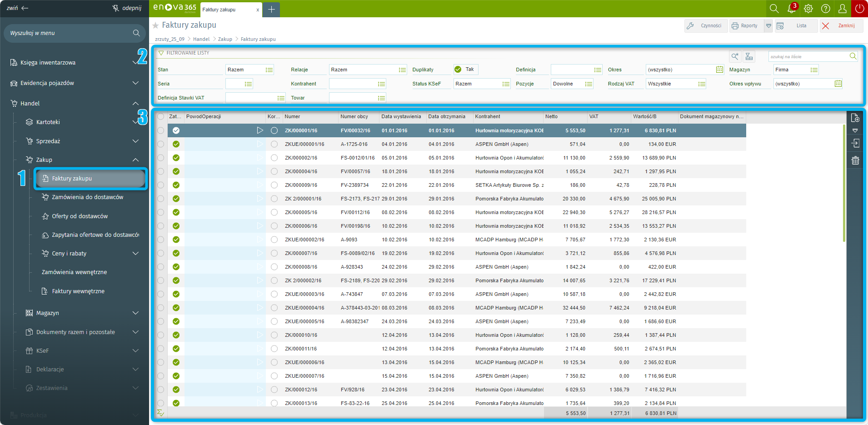Open the Raporty dropdown arrow
This screenshot has height=425, width=868.
(x=768, y=26)
